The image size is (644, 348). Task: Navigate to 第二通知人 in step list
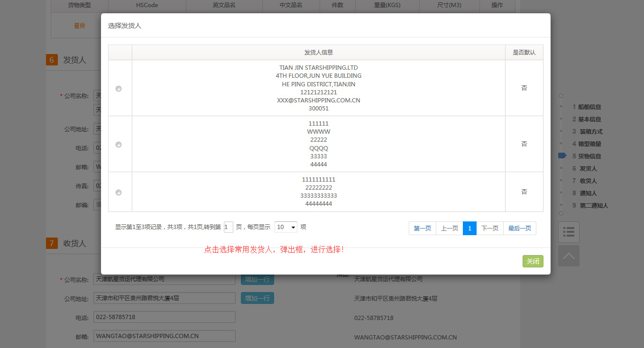click(x=593, y=206)
